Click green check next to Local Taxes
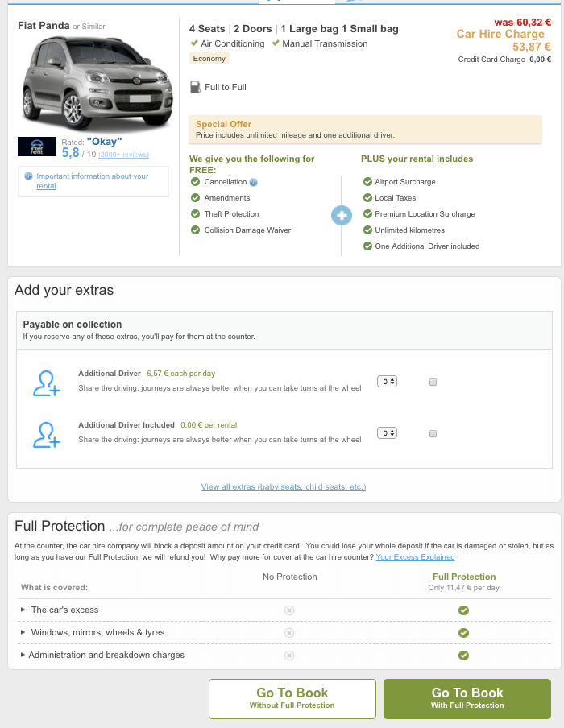Viewport: 564px width, 728px height. [x=367, y=198]
